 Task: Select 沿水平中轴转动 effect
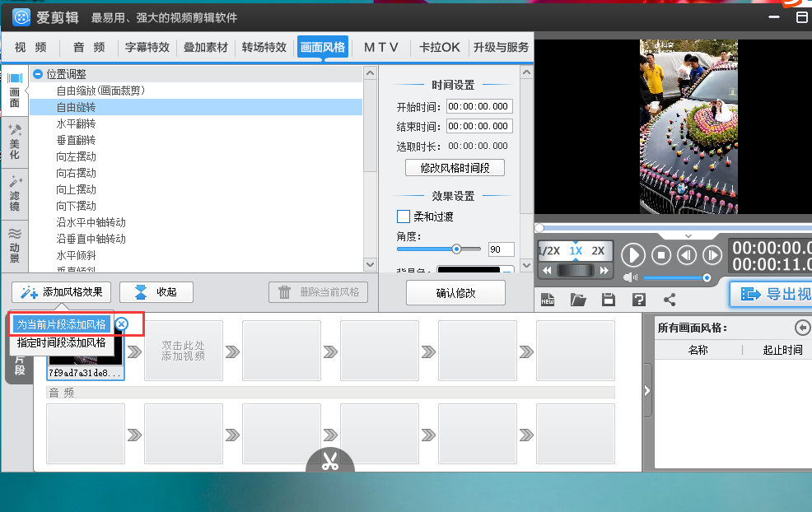(91, 222)
